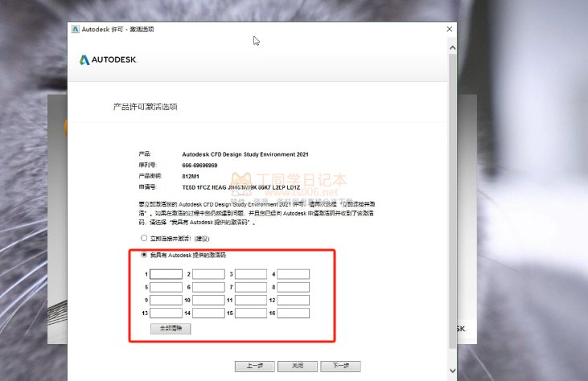The image size is (588, 381).
Task: Click the product key 812M1
Action: pyautogui.click(x=191, y=176)
